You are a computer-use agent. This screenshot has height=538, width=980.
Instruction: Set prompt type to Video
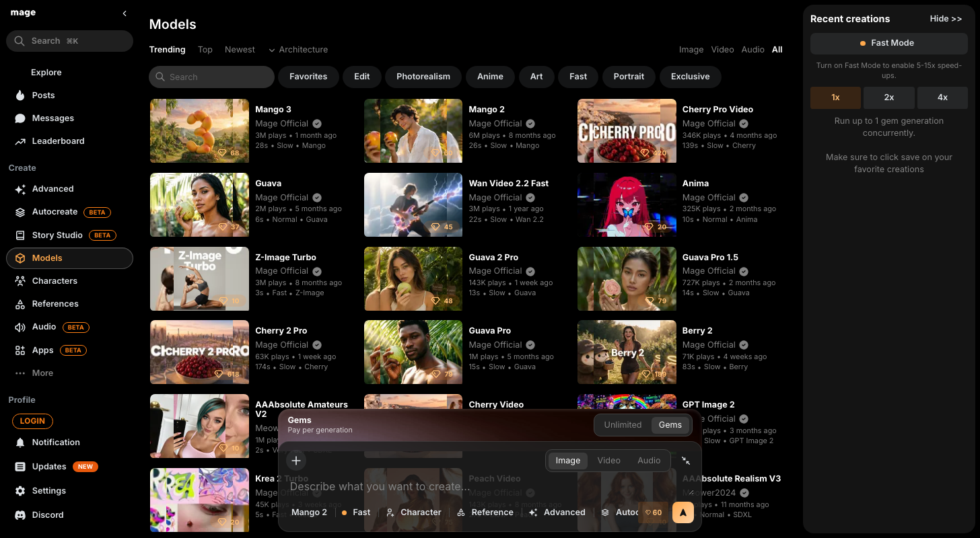pyautogui.click(x=609, y=461)
